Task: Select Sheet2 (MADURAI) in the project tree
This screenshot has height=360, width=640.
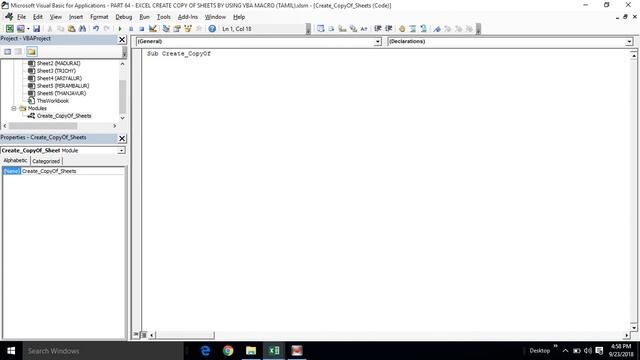Action: (58, 63)
